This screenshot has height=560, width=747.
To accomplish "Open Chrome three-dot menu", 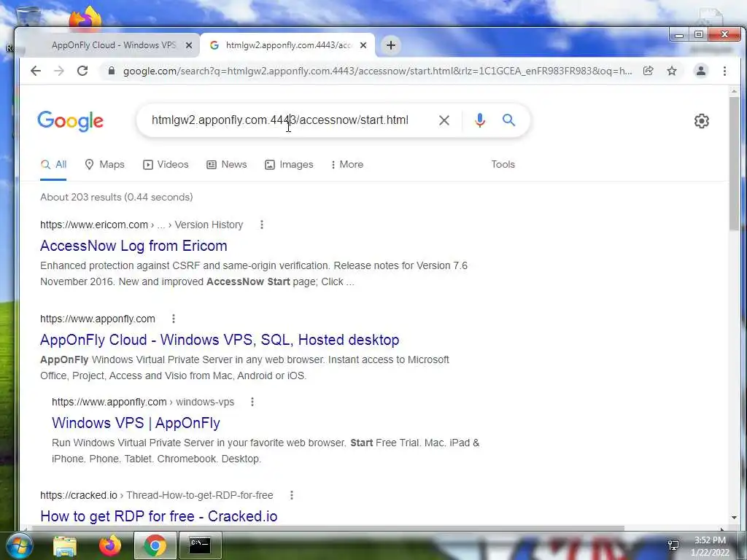I will tap(724, 71).
